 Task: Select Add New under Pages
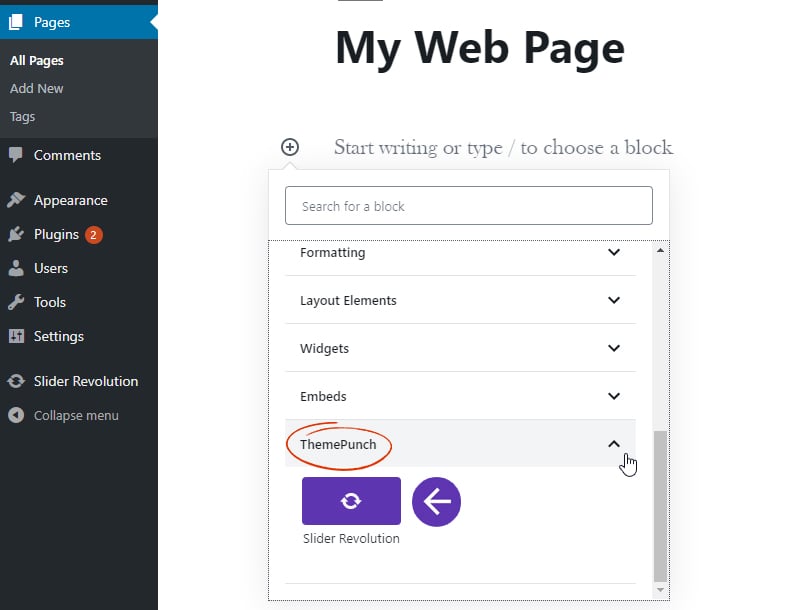click(x=37, y=88)
